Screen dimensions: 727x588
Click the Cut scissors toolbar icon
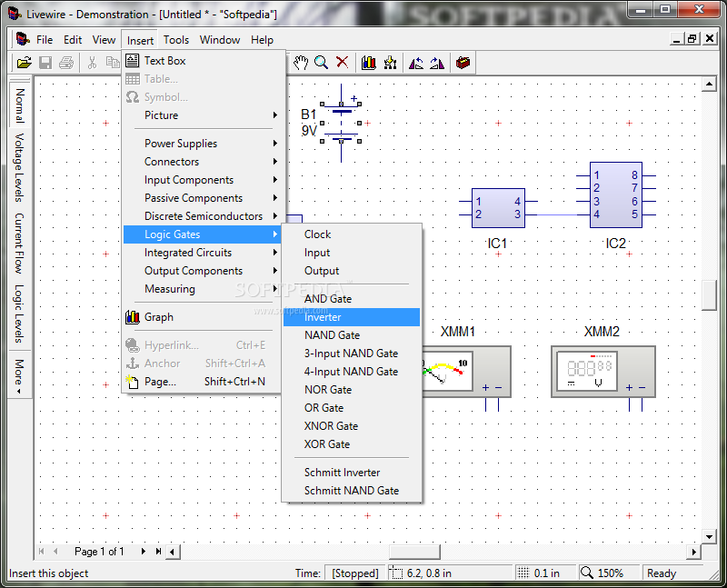[92, 63]
